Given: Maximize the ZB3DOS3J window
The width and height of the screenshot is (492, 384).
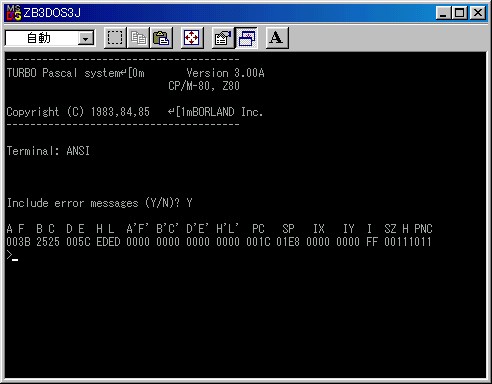Looking at the screenshot, I should pos(459,13).
